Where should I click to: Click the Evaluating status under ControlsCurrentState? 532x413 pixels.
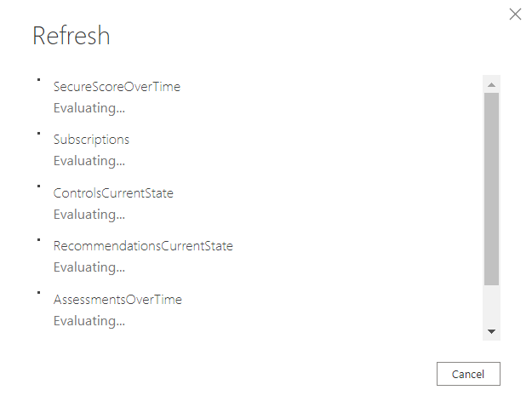[x=89, y=215]
